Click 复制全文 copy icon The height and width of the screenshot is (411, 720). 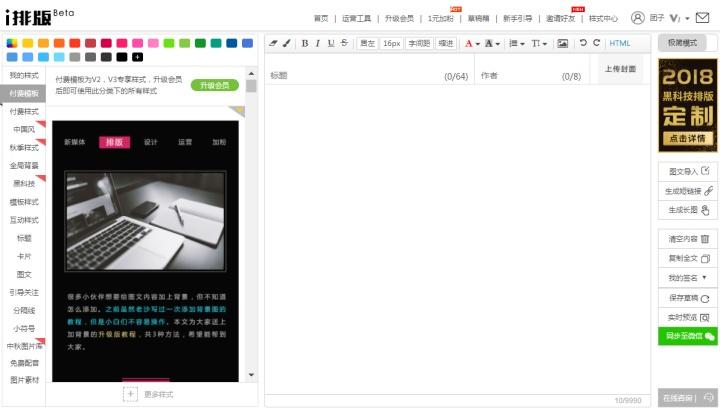pos(705,258)
